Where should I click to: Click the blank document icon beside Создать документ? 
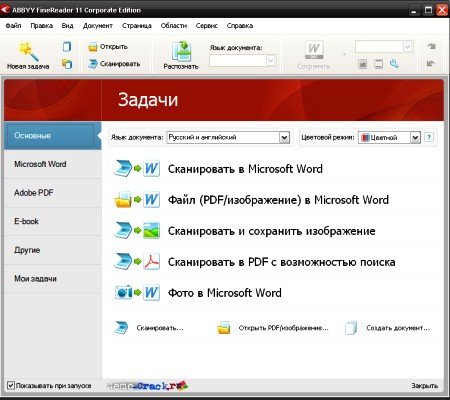pyautogui.click(x=351, y=328)
